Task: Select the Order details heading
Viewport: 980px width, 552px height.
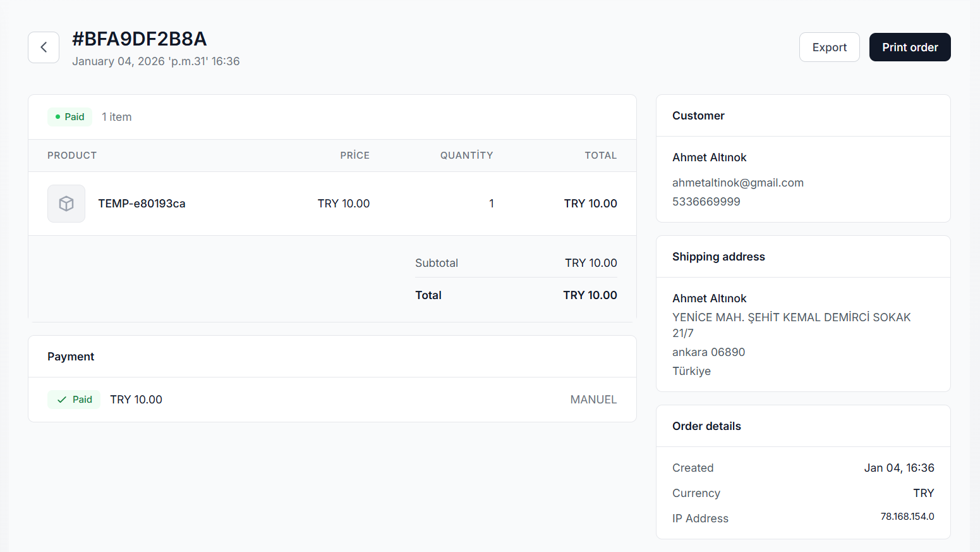Action: click(x=706, y=426)
